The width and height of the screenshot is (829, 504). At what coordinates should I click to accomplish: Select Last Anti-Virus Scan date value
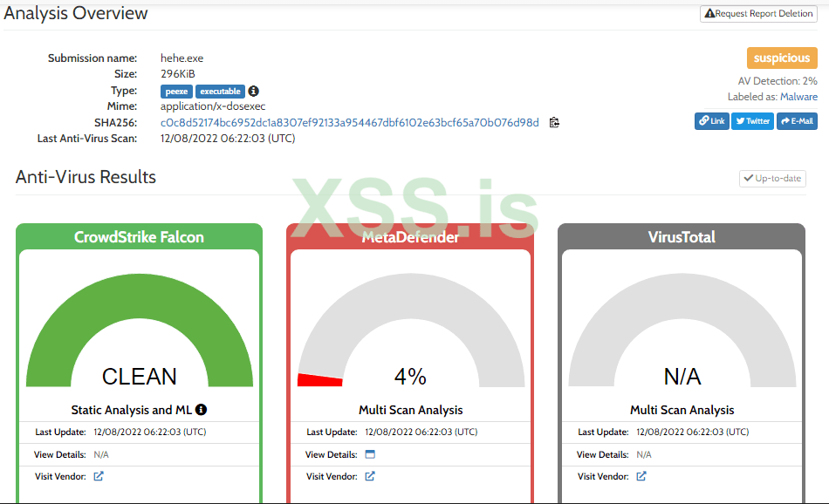(x=228, y=139)
